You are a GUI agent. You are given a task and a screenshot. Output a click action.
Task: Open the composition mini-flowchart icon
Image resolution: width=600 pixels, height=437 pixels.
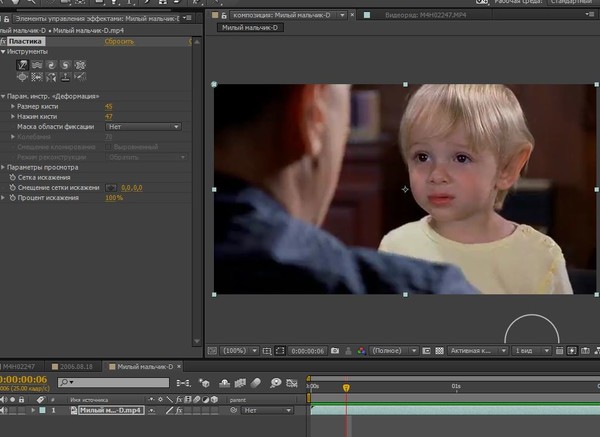[183, 383]
